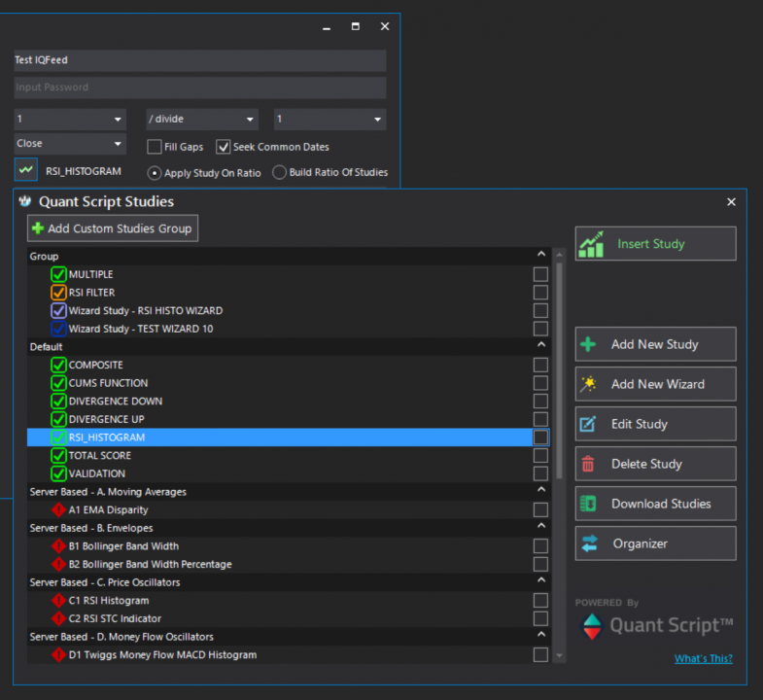Click the red icon beside D1 Twiggs Money Flow

(x=58, y=654)
